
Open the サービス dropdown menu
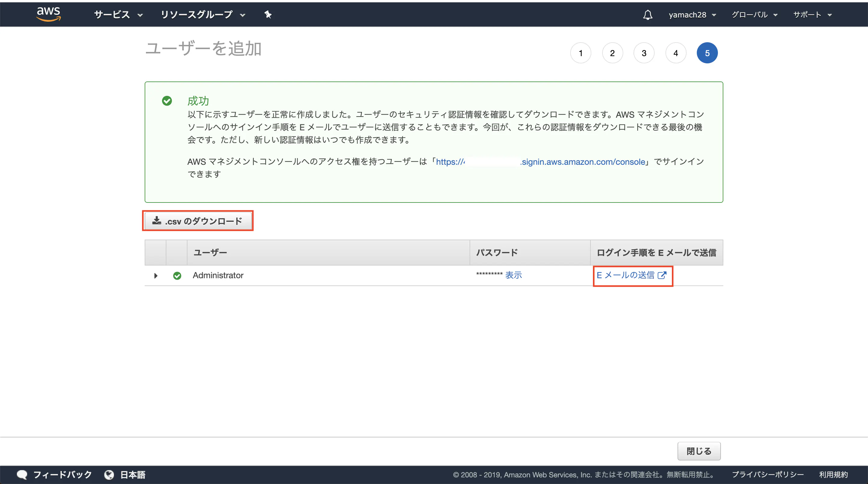(x=118, y=14)
